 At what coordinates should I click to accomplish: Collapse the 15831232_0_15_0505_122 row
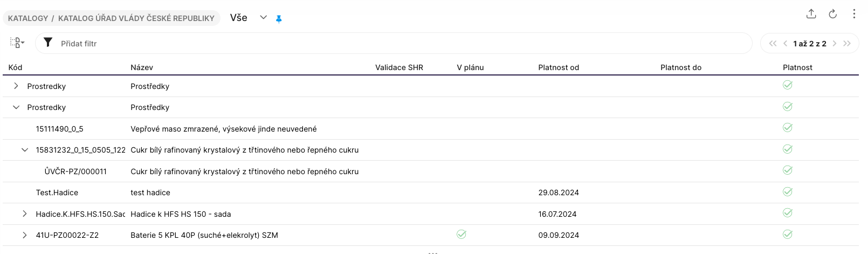pyautogui.click(x=25, y=150)
